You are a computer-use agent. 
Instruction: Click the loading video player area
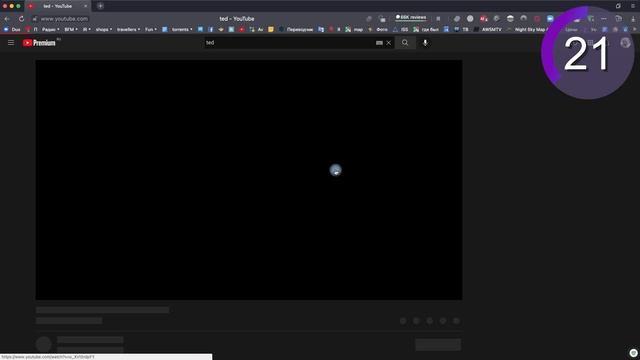point(249,180)
